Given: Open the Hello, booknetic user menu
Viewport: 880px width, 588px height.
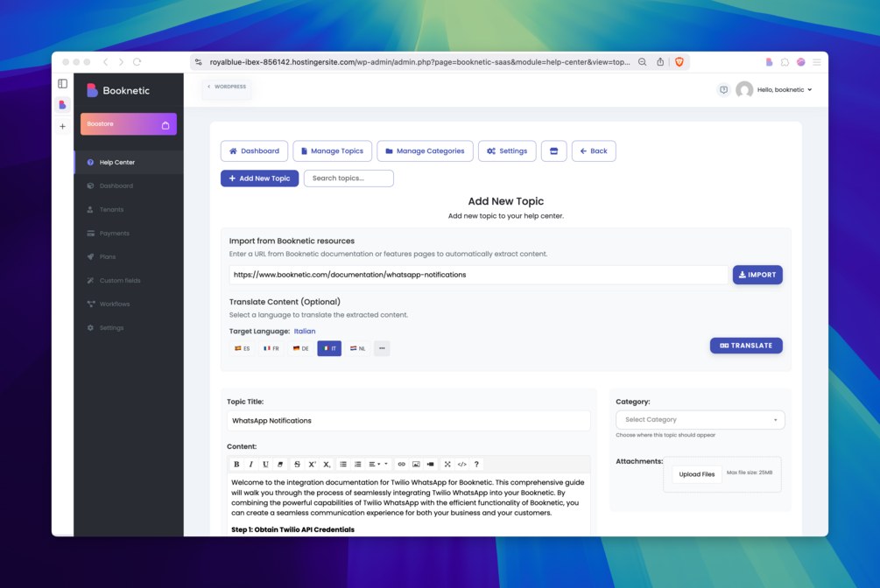Looking at the screenshot, I should (x=785, y=90).
